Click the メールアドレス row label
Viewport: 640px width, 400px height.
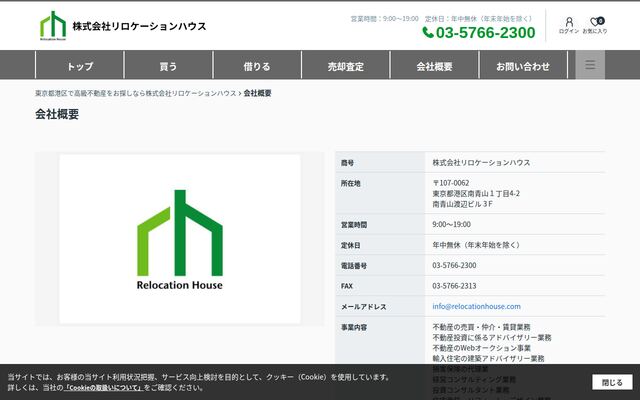pos(364,307)
